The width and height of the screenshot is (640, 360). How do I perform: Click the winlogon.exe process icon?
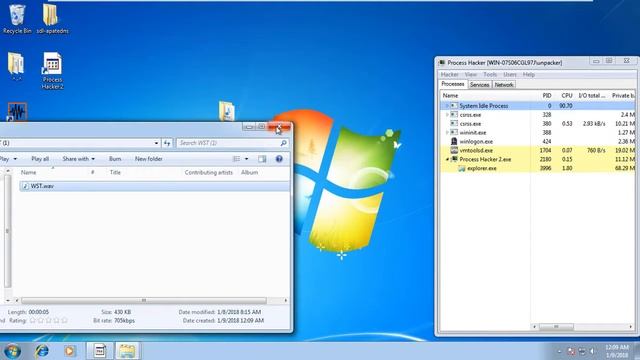pyautogui.click(x=454, y=141)
